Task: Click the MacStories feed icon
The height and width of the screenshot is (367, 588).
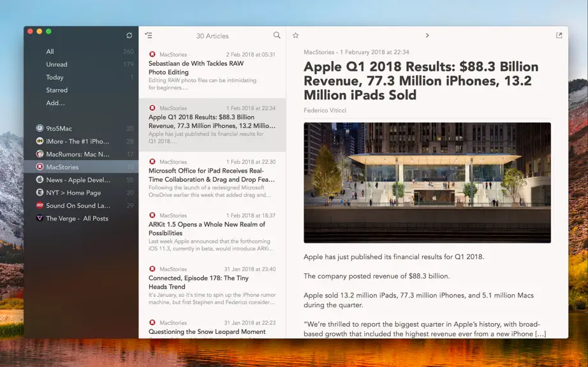Action: point(40,167)
